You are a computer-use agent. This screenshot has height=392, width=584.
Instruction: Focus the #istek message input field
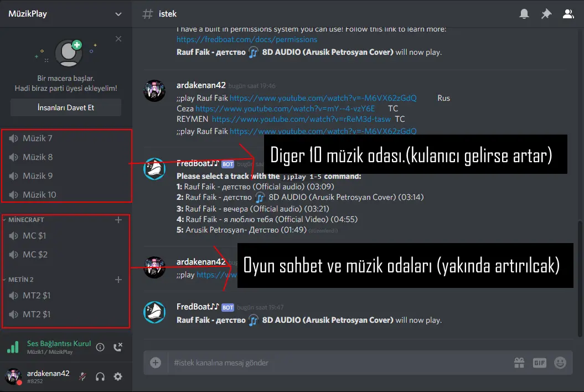coord(339,363)
